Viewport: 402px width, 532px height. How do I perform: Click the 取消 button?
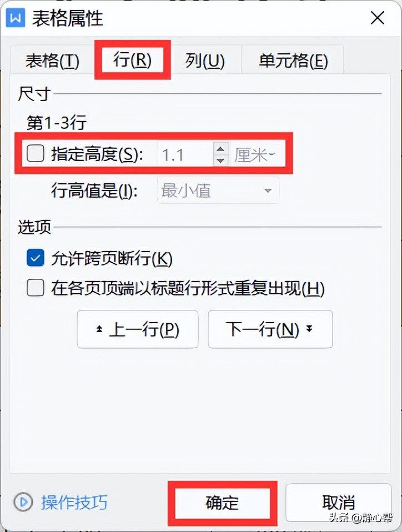click(x=339, y=503)
